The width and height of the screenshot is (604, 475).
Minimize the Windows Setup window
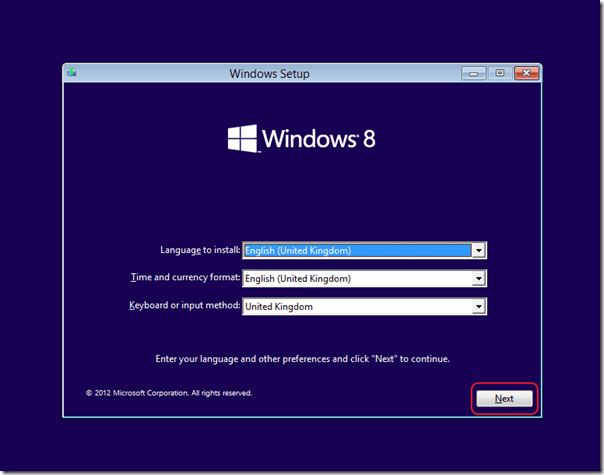(x=474, y=73)
